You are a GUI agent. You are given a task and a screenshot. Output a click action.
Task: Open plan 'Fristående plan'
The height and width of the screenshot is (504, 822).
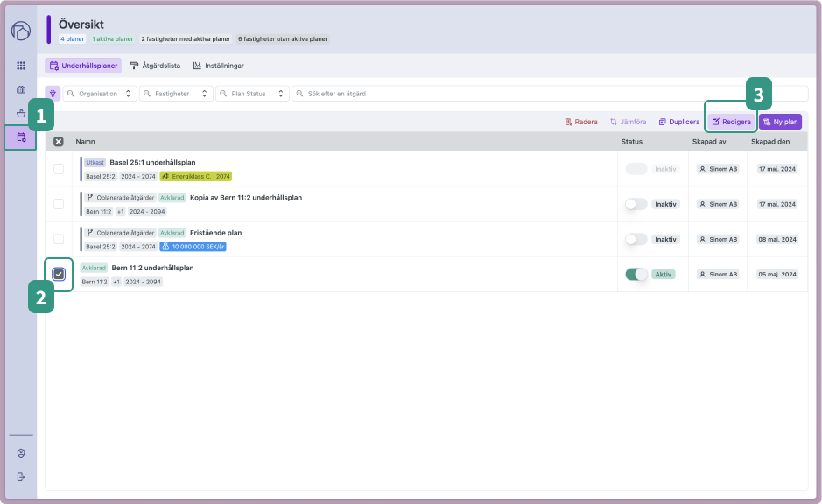tap(216, 233)
